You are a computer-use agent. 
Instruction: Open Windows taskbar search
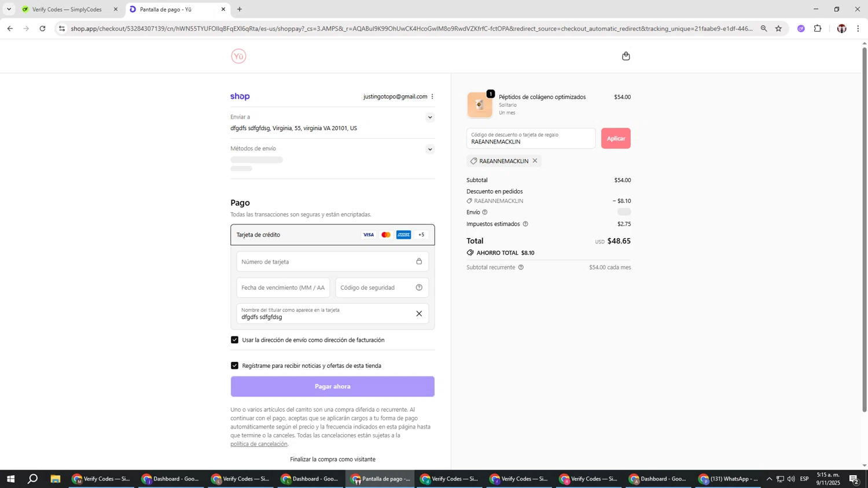pos(33,479)
